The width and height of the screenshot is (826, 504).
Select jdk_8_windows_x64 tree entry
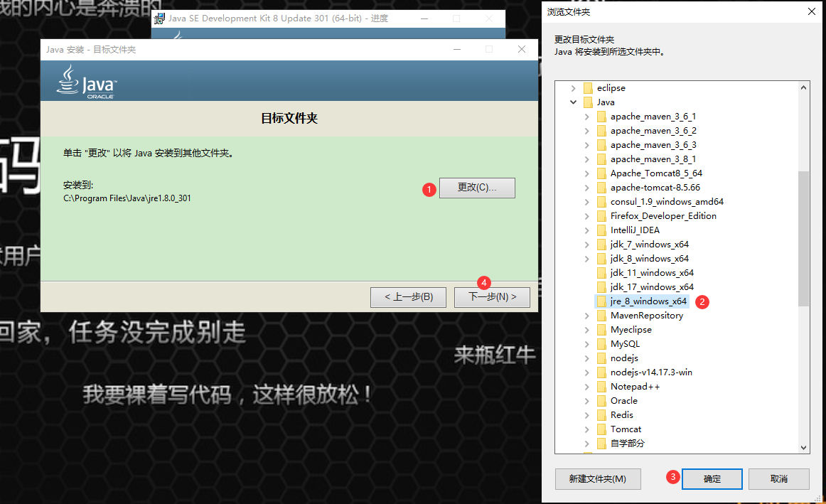coord(650,259)
